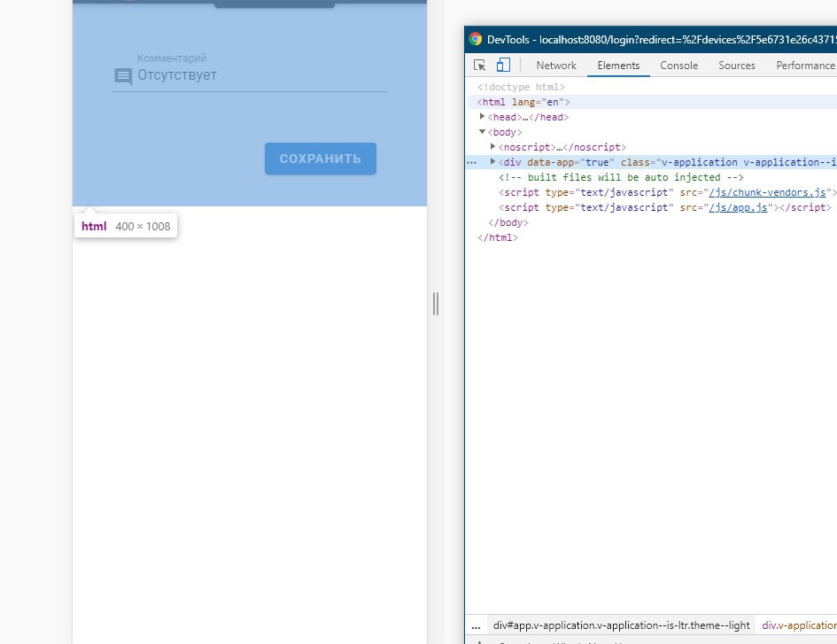
Task: Grab the viewport width handle
Action: 436,304
